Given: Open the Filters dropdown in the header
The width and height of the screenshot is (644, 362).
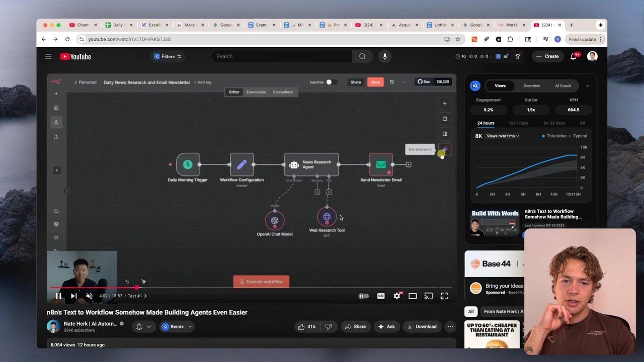Looking at the screenshot, I should click(168, 56).
